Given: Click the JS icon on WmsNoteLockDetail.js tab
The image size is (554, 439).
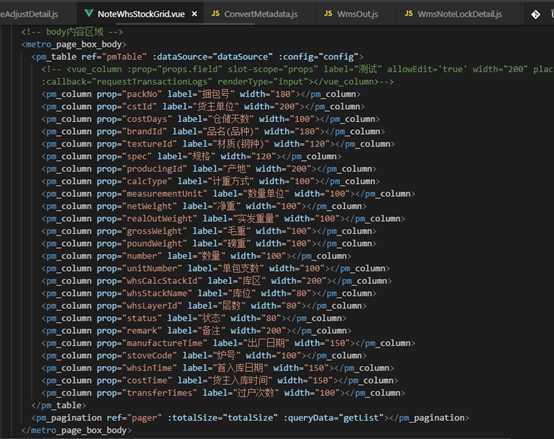Looking at the screenshot, I should pos(408,13).
